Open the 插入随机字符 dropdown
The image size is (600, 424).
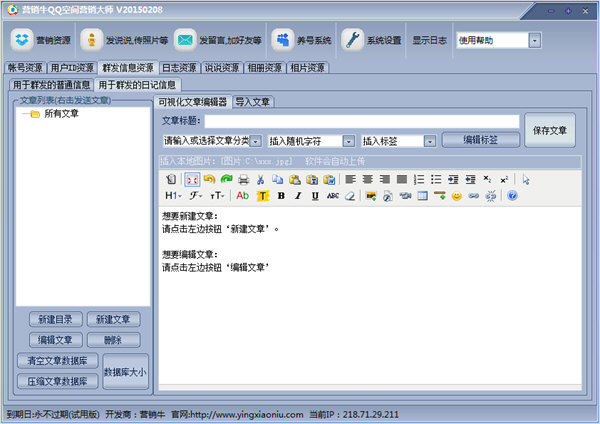tap(348, 141)
